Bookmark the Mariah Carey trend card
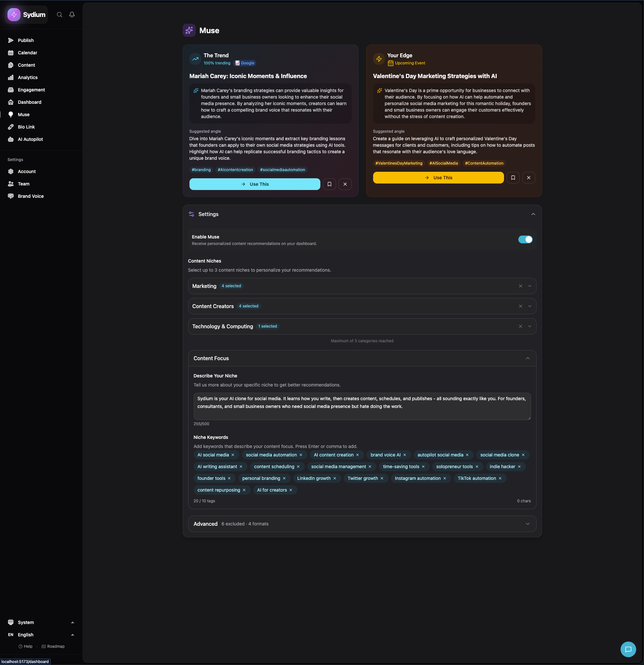 329,184
